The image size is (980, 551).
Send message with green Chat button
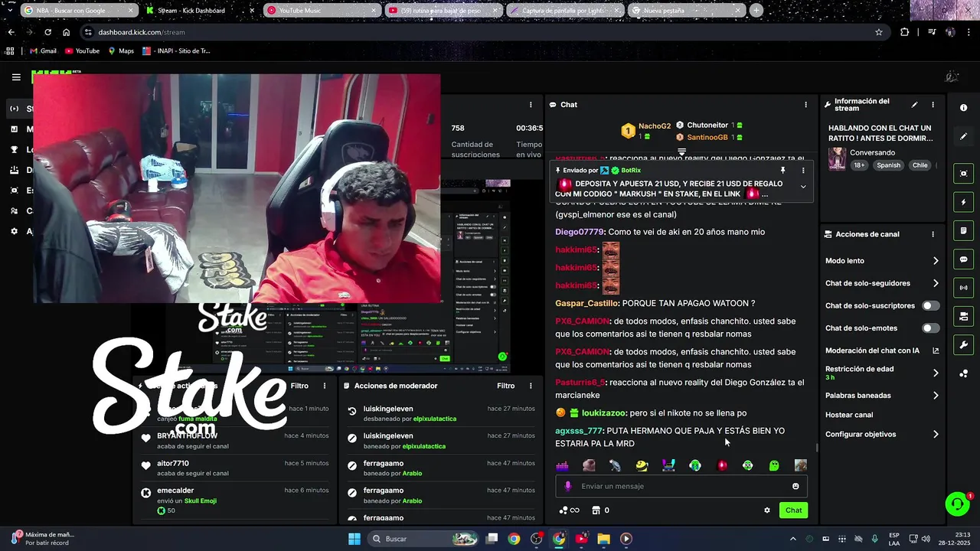point(793,510)
